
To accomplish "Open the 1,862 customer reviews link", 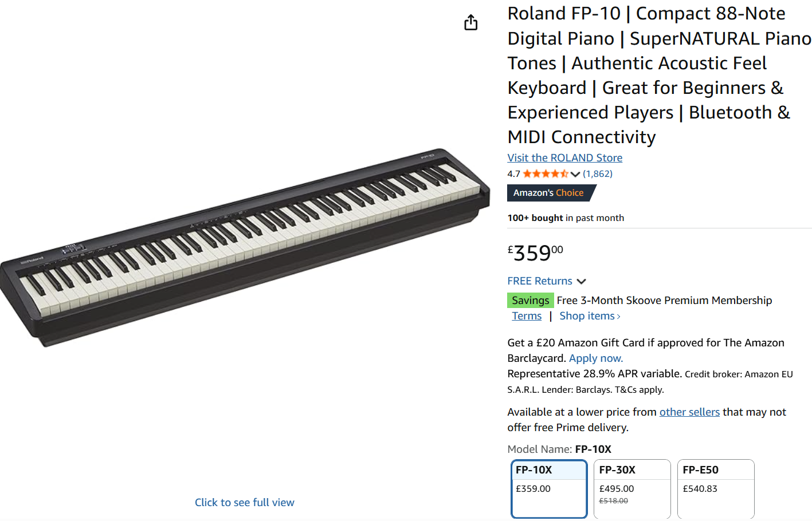I will click(x=598, y=174).
